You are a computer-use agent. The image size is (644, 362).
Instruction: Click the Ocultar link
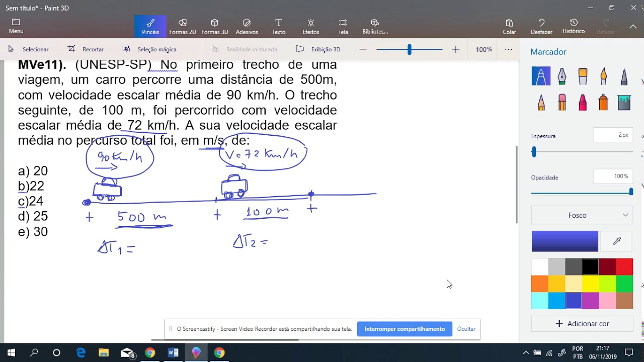466,329
